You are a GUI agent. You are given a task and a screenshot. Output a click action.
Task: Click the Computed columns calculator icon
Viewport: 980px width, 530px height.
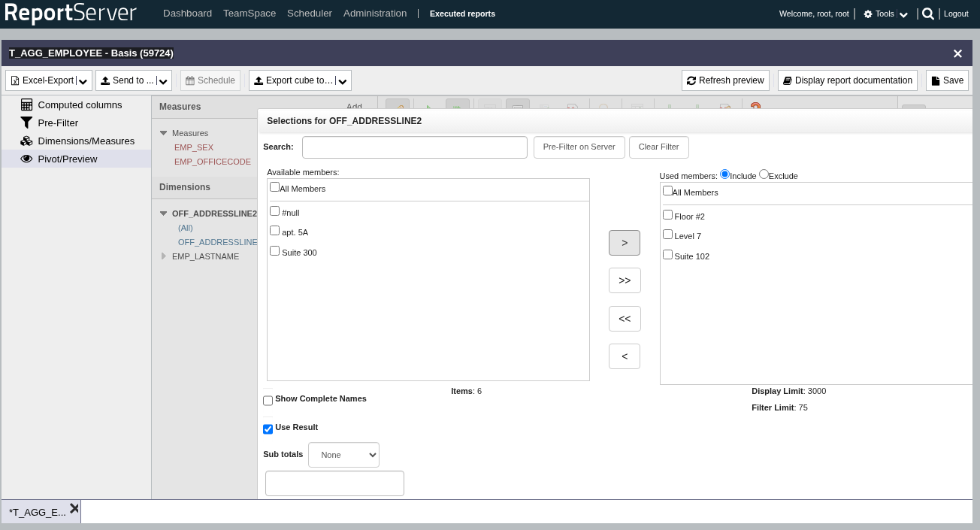tap(26, 105)
